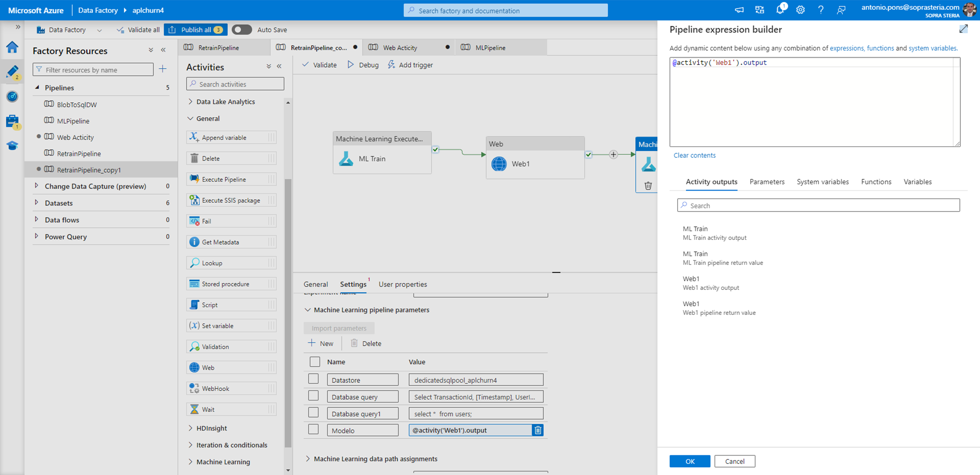The image size is (980, 475).
Task: Select the Web1 globe node on canvas
Action: tap(535, 158)
